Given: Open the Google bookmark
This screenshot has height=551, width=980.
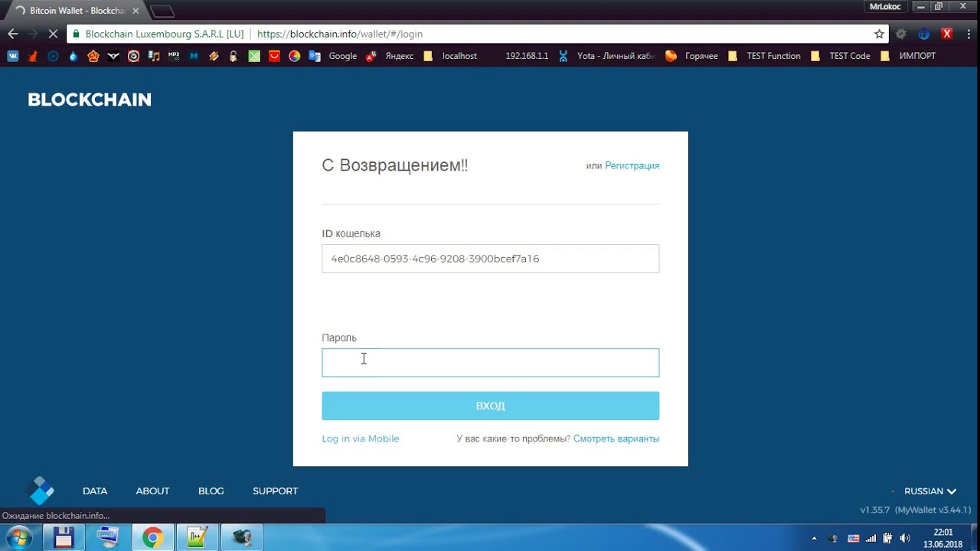Looking at the screenshot, I should click(x=334, y=56).
